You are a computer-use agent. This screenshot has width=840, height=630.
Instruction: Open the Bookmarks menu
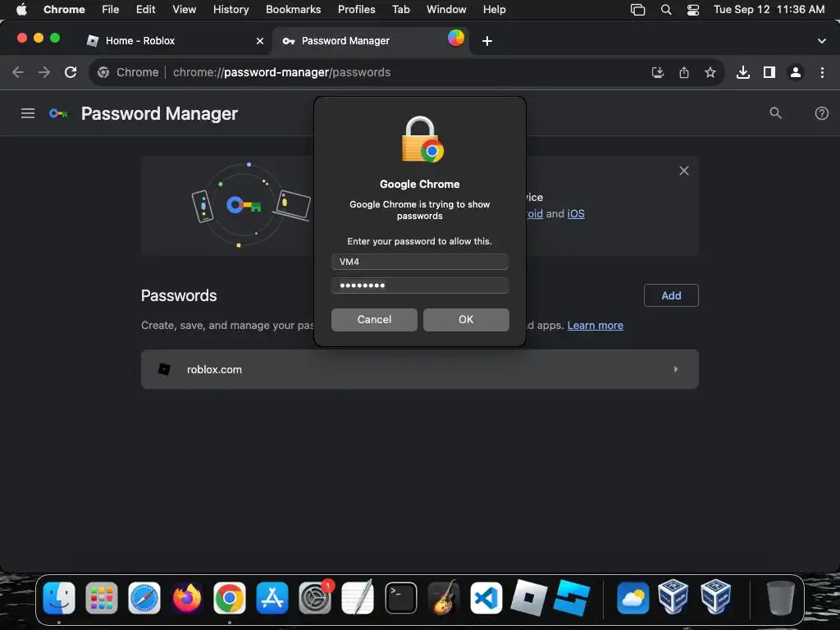293,9
